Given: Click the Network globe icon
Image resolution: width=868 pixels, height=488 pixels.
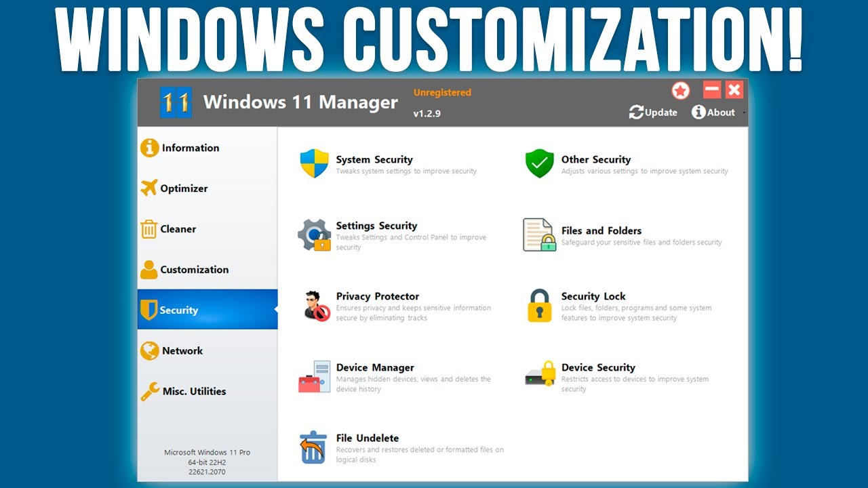Looking at the screenshot, I should (149, 350).
